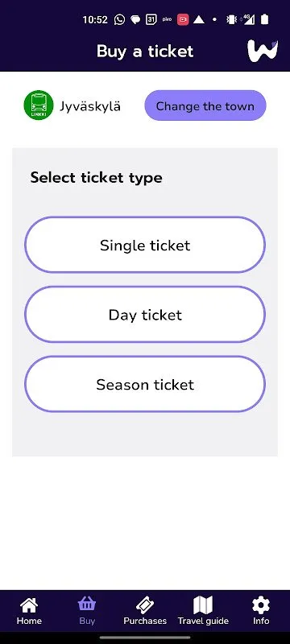
Task: Click the Change the town button
Action: (205, 105)
